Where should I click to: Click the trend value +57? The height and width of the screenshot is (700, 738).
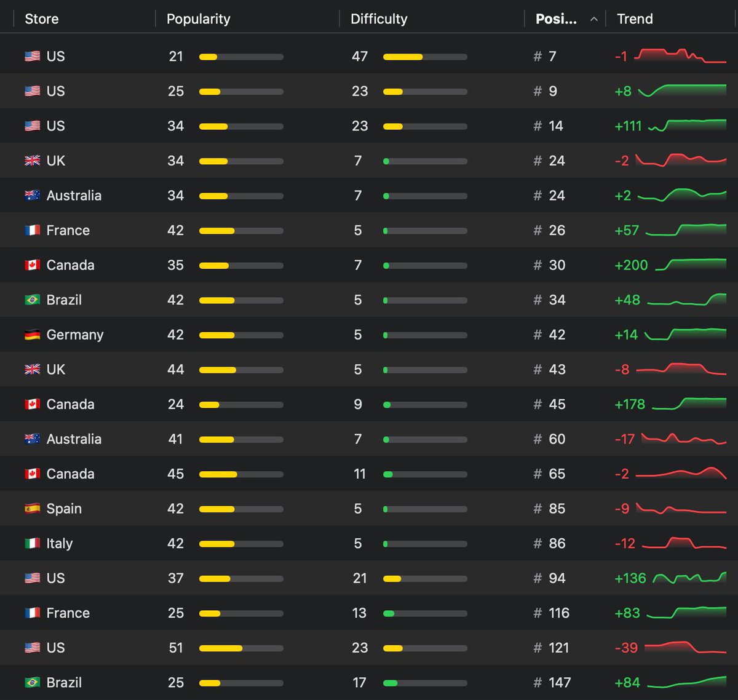pyautogui.click(x=627, y=230)
